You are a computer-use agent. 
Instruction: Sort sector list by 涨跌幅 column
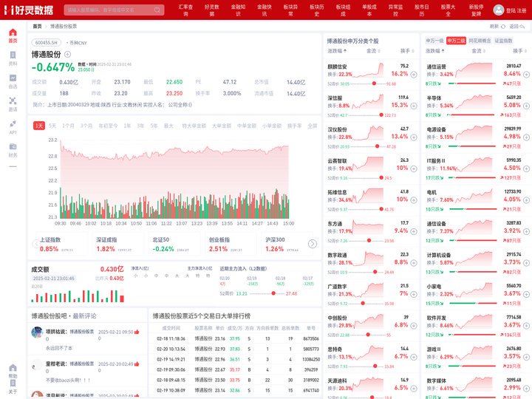(435, 51)
